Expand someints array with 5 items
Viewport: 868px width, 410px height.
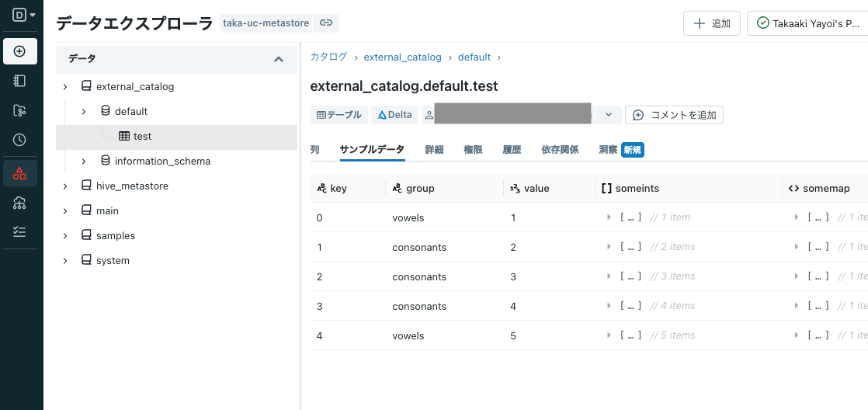pos(609,335)
